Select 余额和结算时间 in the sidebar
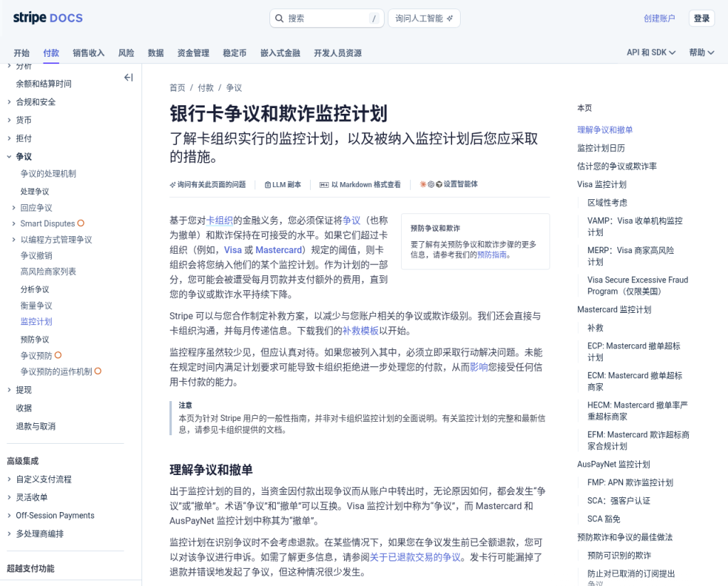Image resolution: width=728 pixels, height=586 pixels. point(43,84)
